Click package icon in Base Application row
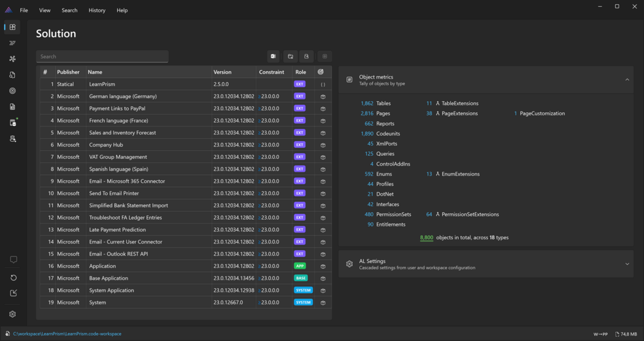This screenshot has width=644, height=341. point(323,278)
